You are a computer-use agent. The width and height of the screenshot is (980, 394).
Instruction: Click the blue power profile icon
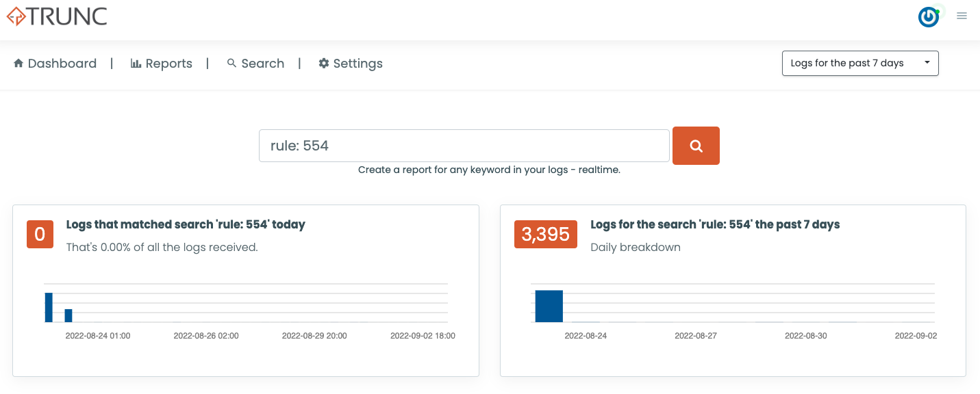coord(929,17)
